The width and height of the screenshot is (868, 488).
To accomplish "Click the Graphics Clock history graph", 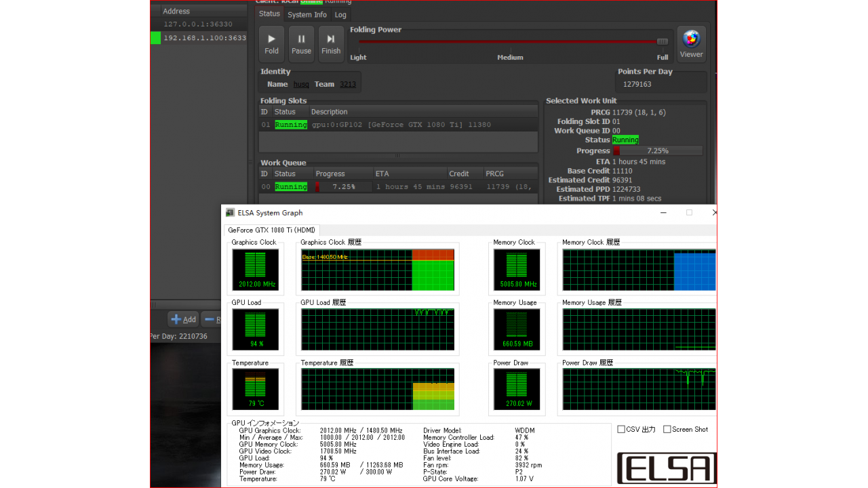I will (x=378, y=270).
